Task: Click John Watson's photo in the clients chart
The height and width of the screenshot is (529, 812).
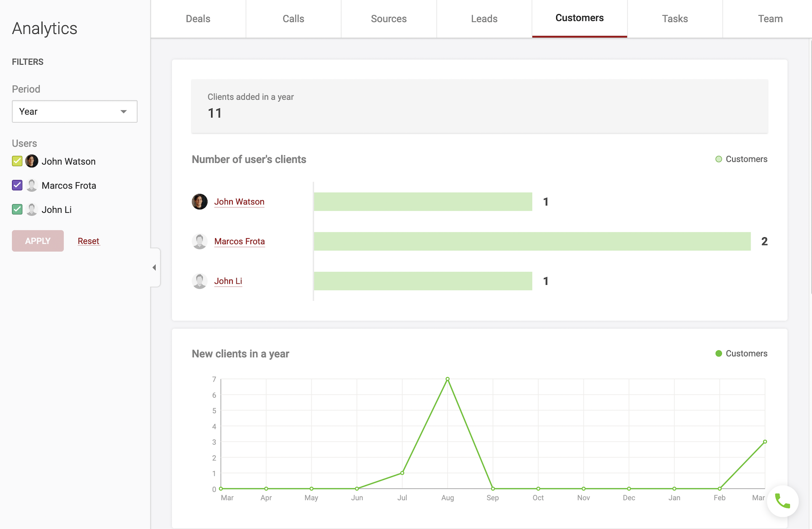Action: (199, 202)
